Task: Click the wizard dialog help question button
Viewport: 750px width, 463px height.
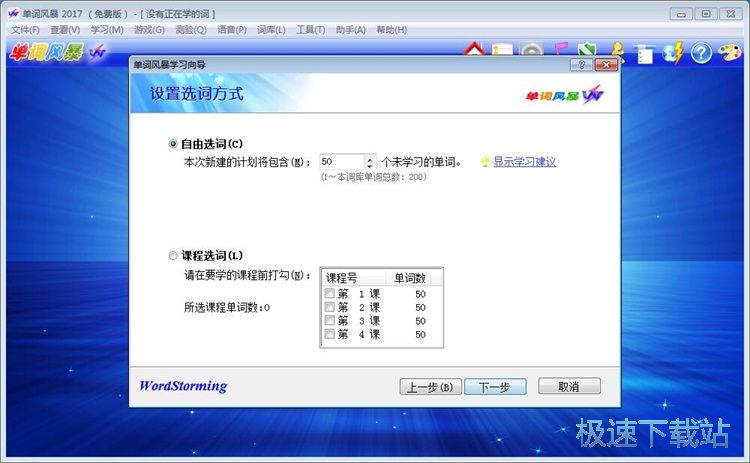Action: point(582,65)
